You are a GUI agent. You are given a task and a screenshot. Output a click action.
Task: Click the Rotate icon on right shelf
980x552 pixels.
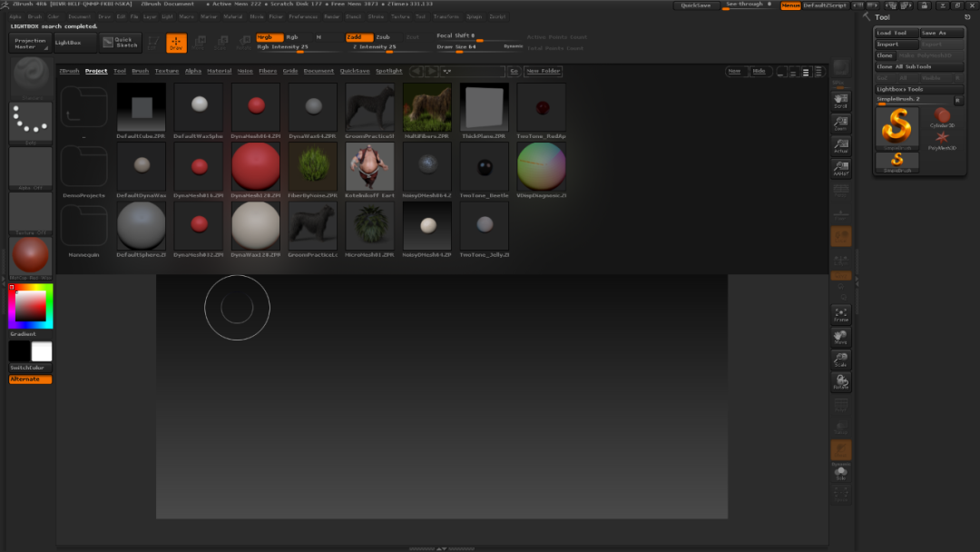840,382
